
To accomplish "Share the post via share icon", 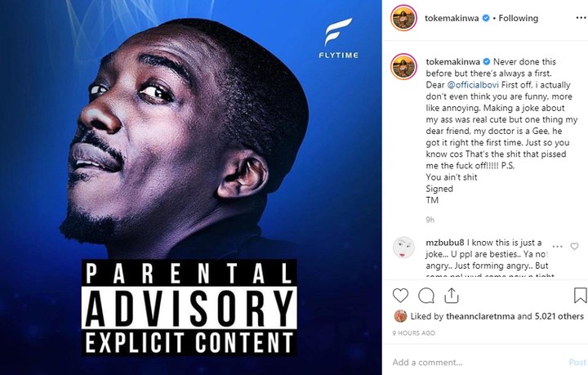I will 452,296.
